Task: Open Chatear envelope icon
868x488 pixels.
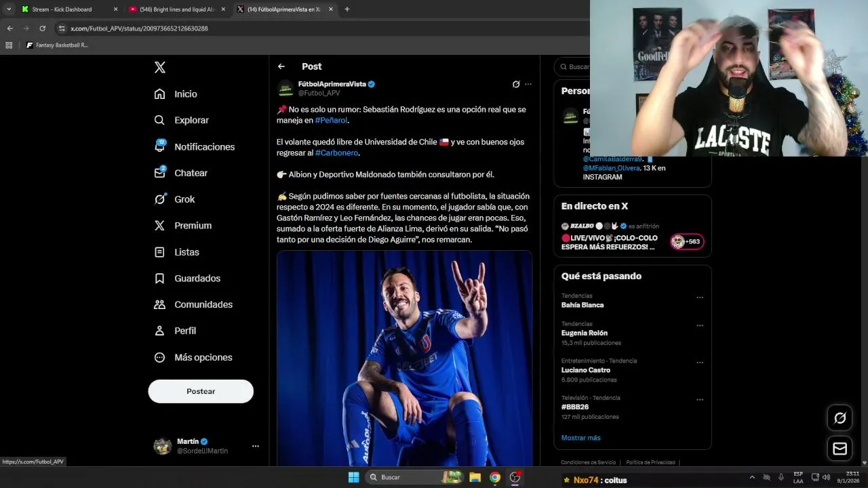Action: pyautogui.click(x=159, y=173)
